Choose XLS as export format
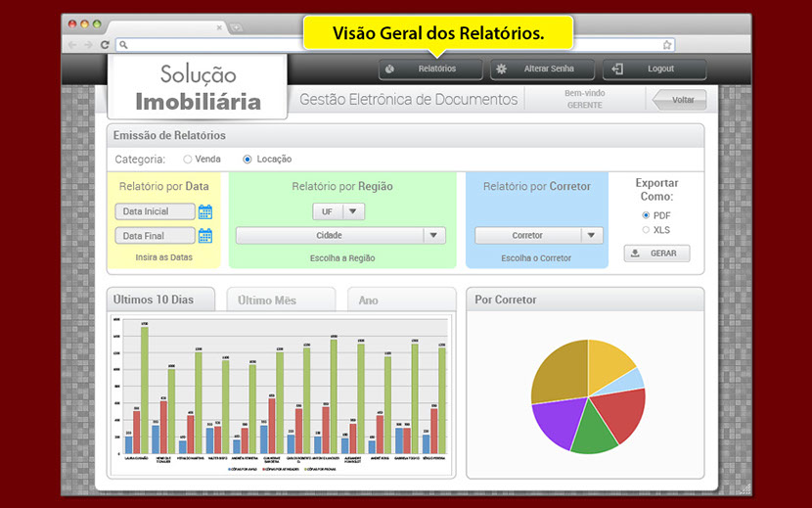 [646, 230]
